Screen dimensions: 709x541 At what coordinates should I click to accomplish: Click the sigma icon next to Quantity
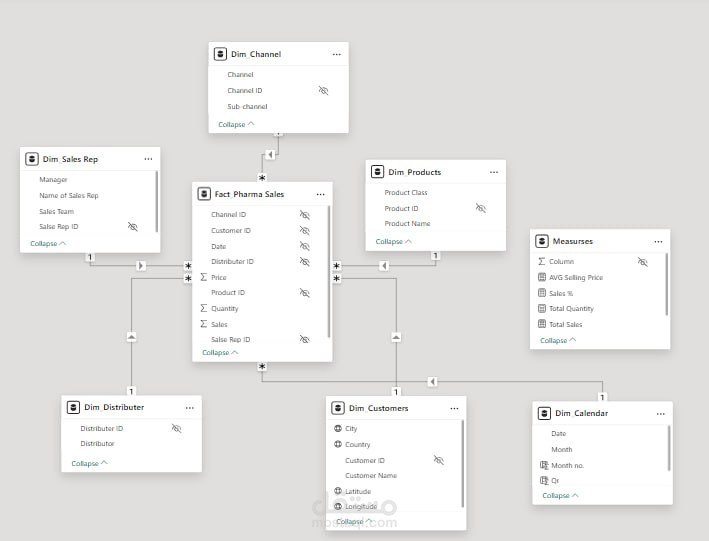coord(204,308)
